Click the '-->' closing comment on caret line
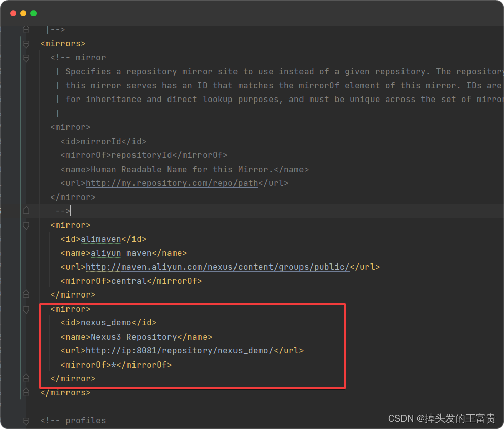The height and width of the screenshot is (429, 504). coord(62,211)
